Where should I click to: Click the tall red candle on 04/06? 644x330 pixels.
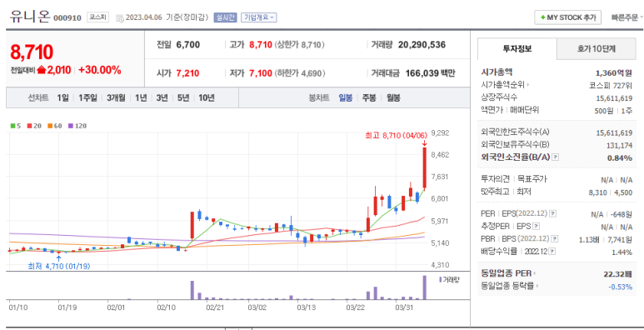click(x=425, y=167)
